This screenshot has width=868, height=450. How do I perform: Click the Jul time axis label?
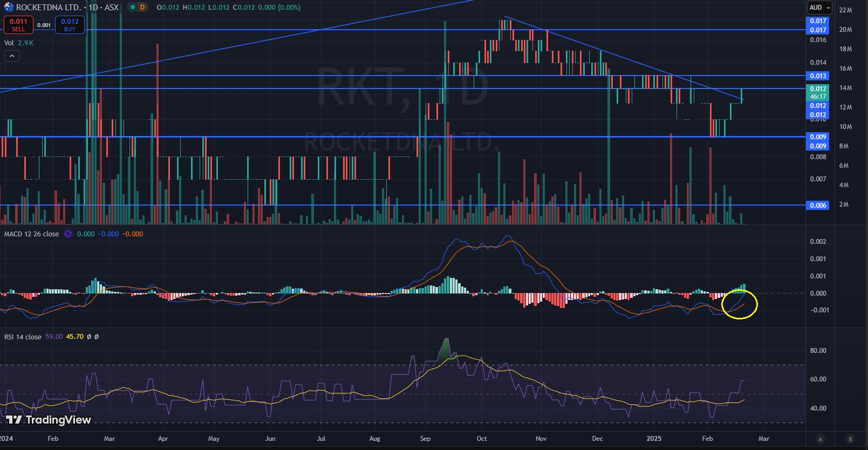[x=321, y=439]
